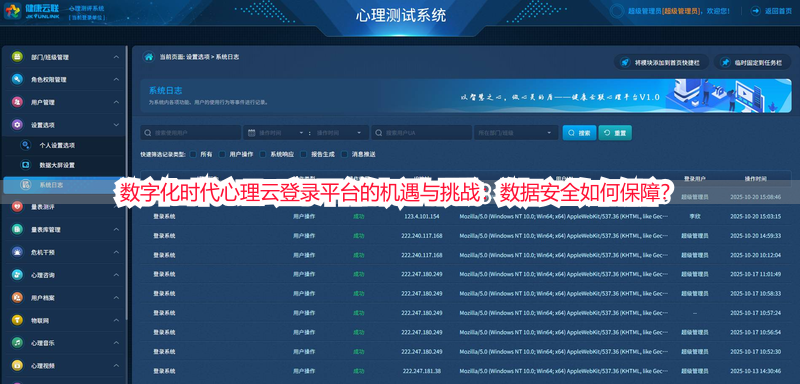Click the 危机干预 alarm icon
Image resolution: width=800 pixels, height=384 pixels.
(17, 252)
